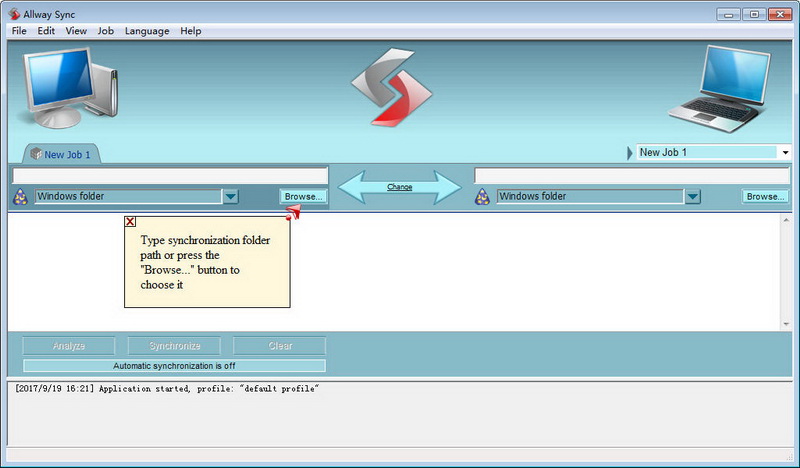
Task: Open the Job menu
Action: [106, 31]
